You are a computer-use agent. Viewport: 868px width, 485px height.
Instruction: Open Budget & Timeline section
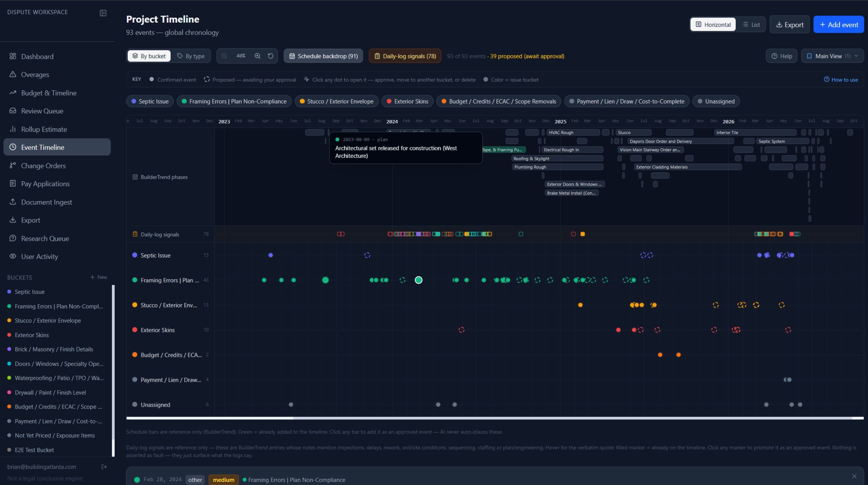[x=57, y=93]
